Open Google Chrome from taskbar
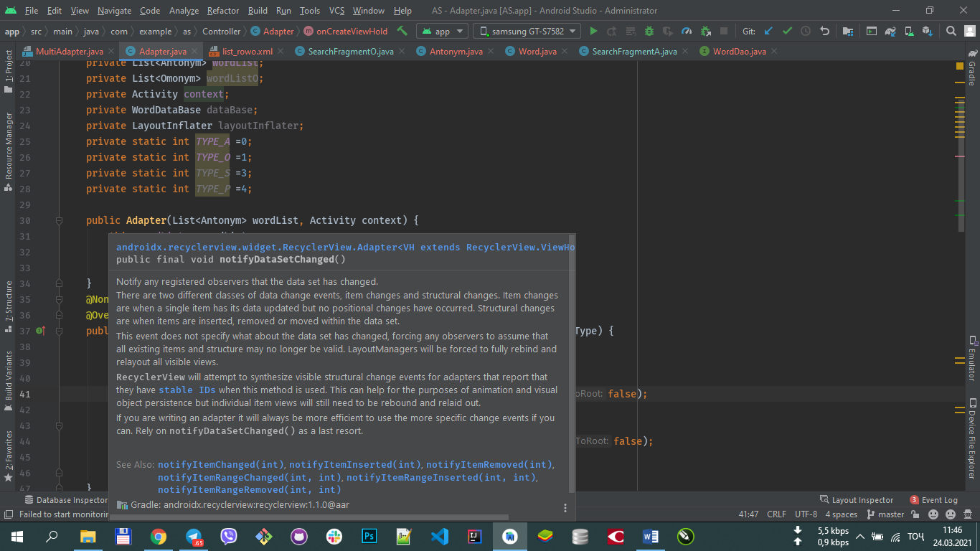Image resolution: width=980 pixels, height=551 pixels. [x=159, y=536]
